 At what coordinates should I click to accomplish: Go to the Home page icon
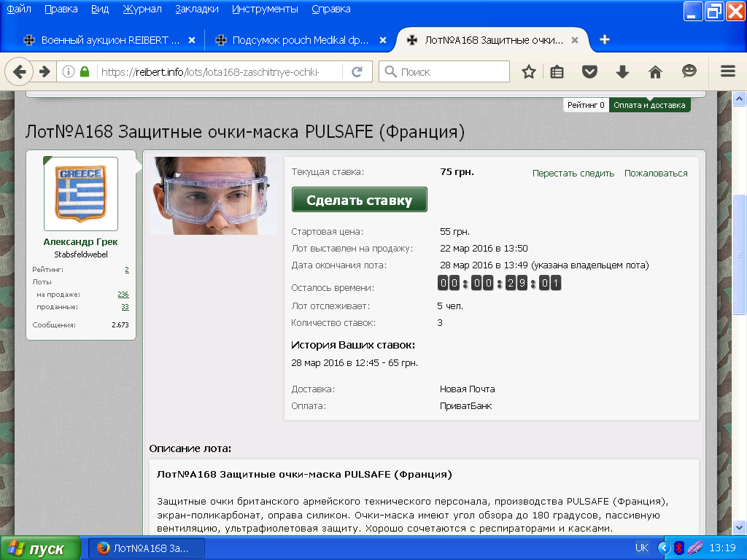pyautogui.click(x=655, y=71)
